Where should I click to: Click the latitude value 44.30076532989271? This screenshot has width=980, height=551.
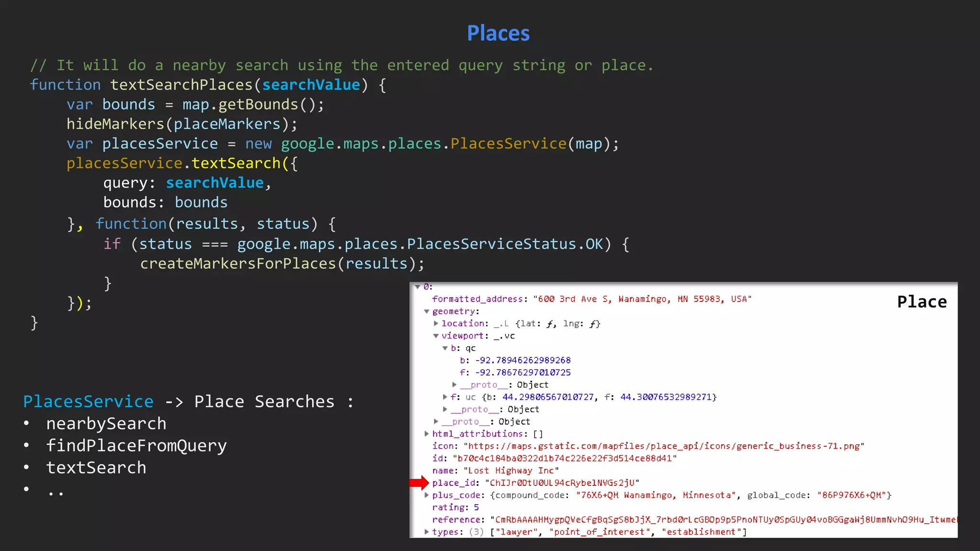666,397
